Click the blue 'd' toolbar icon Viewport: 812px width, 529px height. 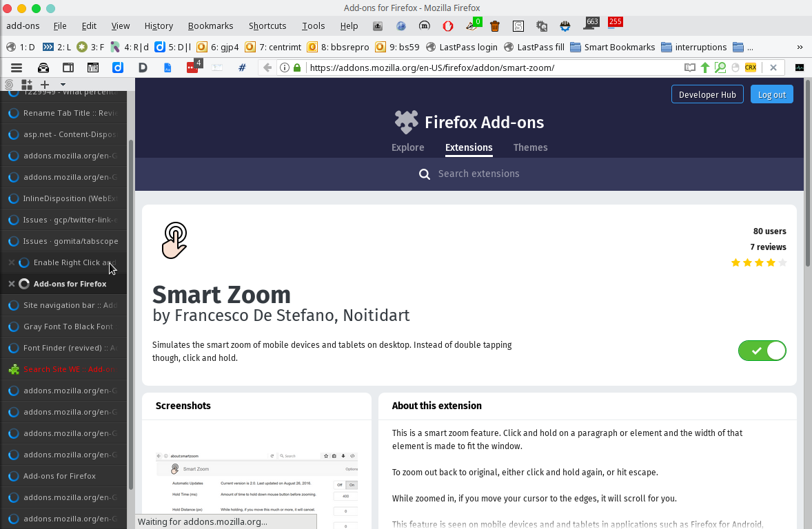(x=118, y=68)
